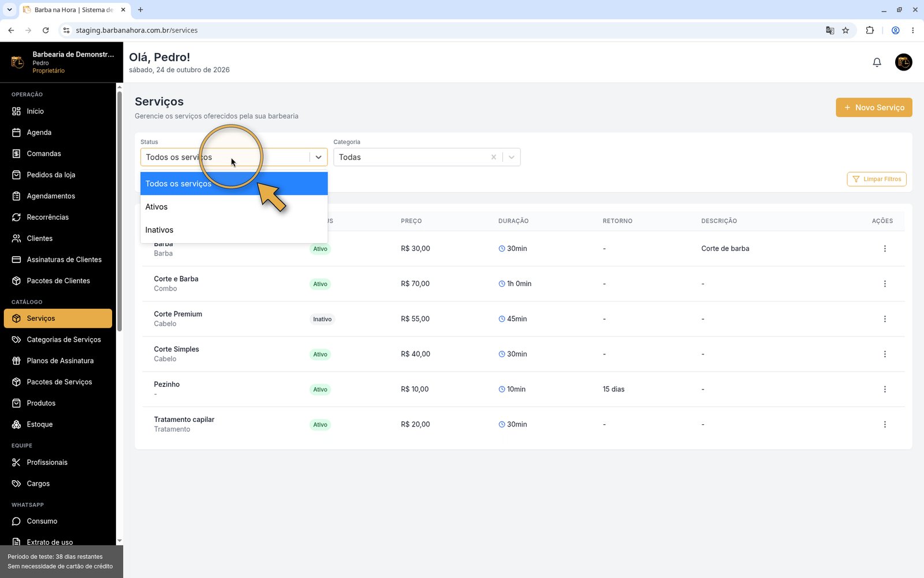Image resolution: width=924 pixels, height=578 pixels.
Task: Click the sidebar vertical scrollbar
Action: [120, 211]
